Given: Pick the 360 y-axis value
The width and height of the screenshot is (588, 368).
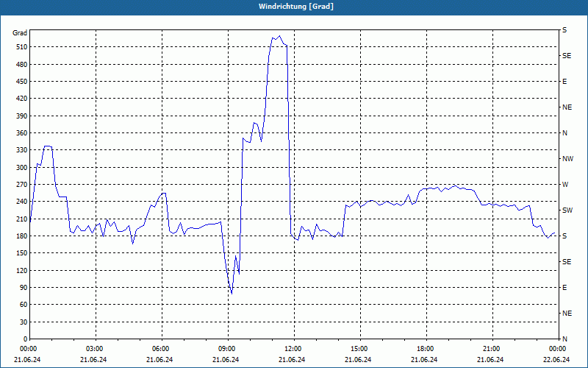Looking at the screenshot, I should pos(21,133).
